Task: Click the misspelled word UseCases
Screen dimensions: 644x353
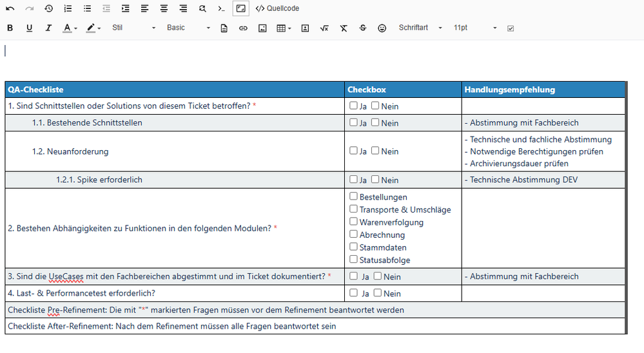Action: pos(66,276)
